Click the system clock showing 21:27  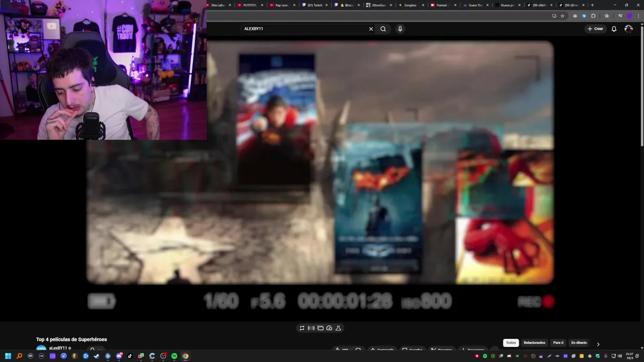[629, 356]
